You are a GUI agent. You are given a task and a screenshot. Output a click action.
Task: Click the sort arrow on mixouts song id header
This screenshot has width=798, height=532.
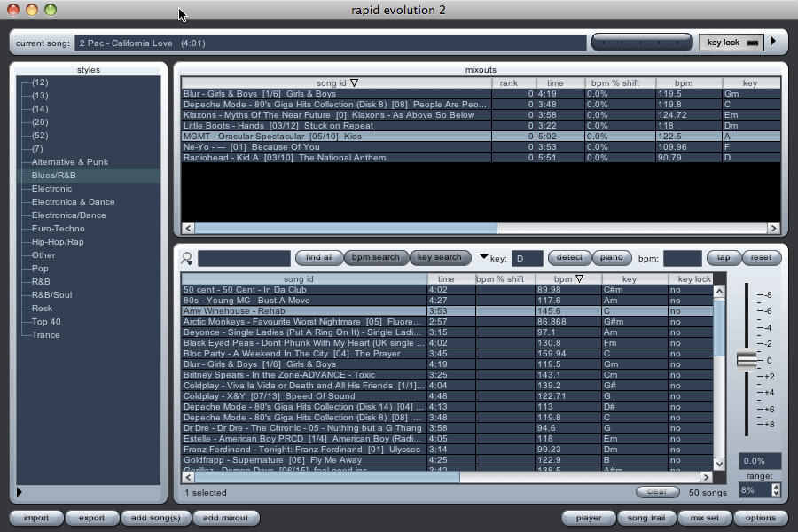[354, 83]
